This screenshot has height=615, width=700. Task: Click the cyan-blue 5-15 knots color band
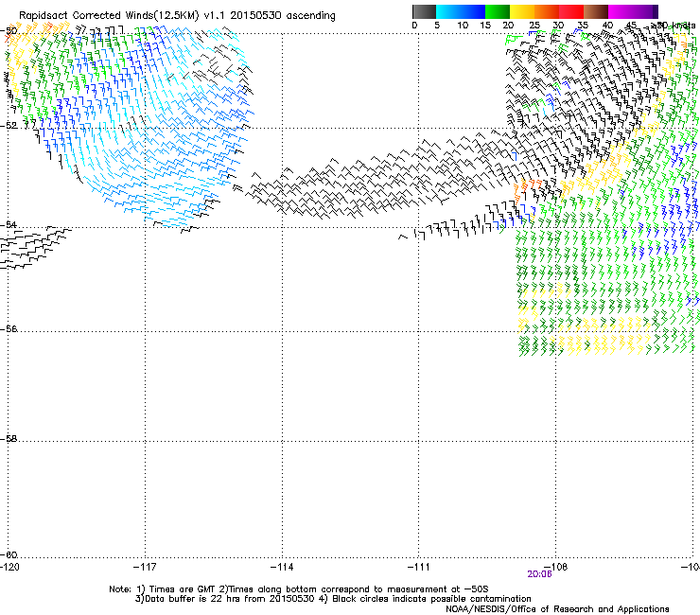(461, 11)
